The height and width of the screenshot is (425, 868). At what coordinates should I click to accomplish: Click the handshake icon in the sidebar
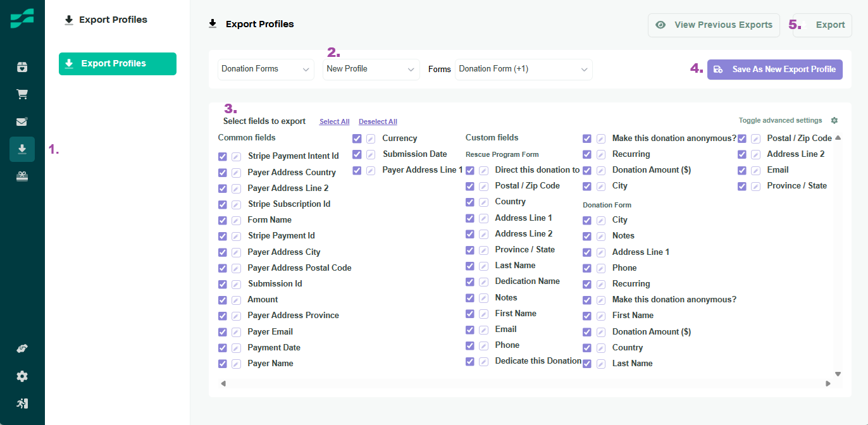point(22,348)
